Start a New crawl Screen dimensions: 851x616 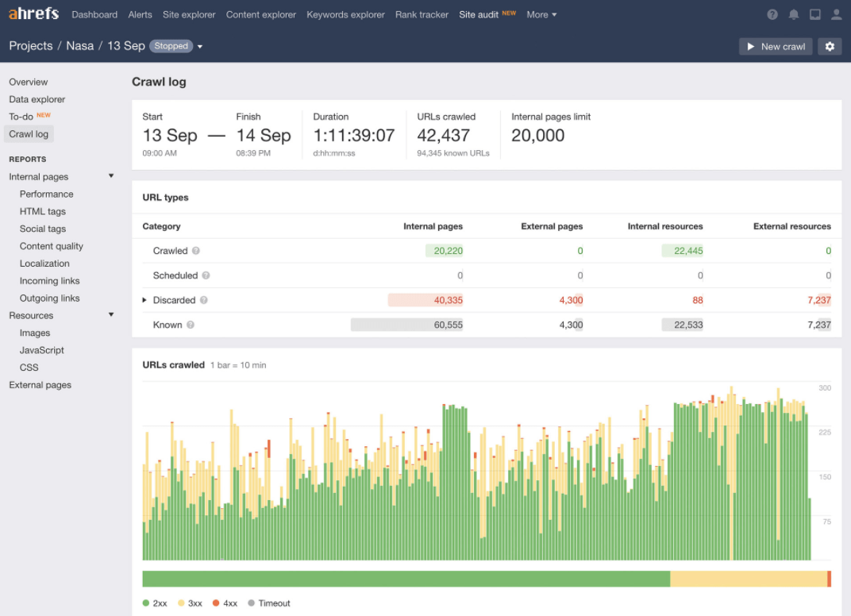(775, 47)
